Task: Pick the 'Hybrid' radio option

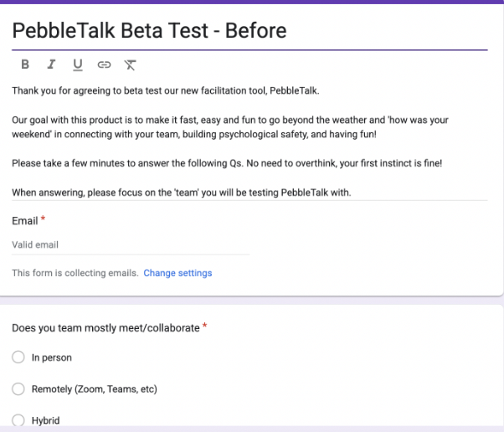Action: coord(18,420)
